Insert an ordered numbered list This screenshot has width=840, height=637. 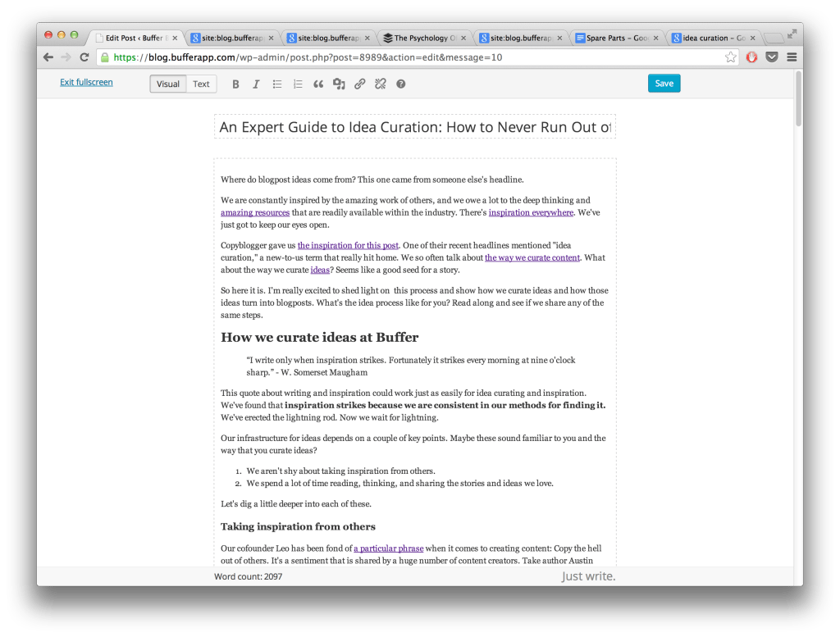pos(297,83)
